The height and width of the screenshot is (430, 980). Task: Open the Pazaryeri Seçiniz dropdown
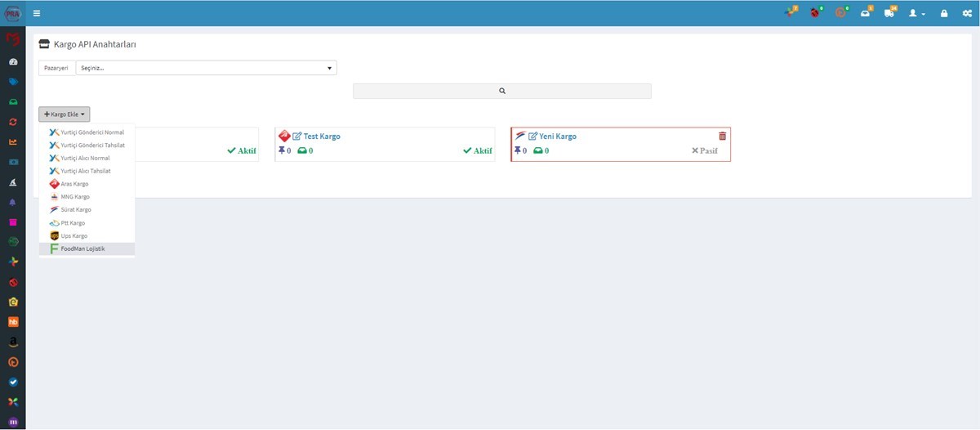pyautogui.click(x=206, y=68)
